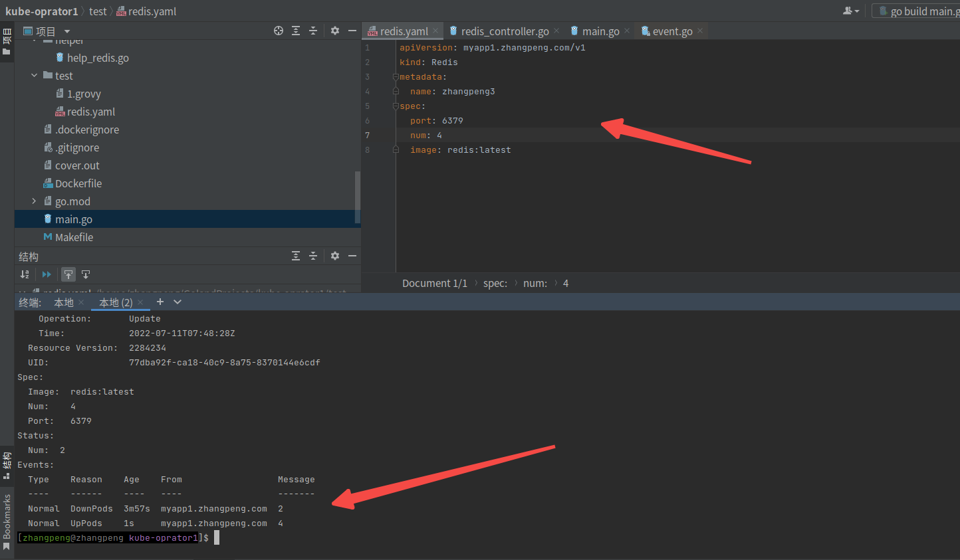960x560 pixels.
Task: Open the Bookmarks sidebar tool button
Action: (x=7, y=521)
